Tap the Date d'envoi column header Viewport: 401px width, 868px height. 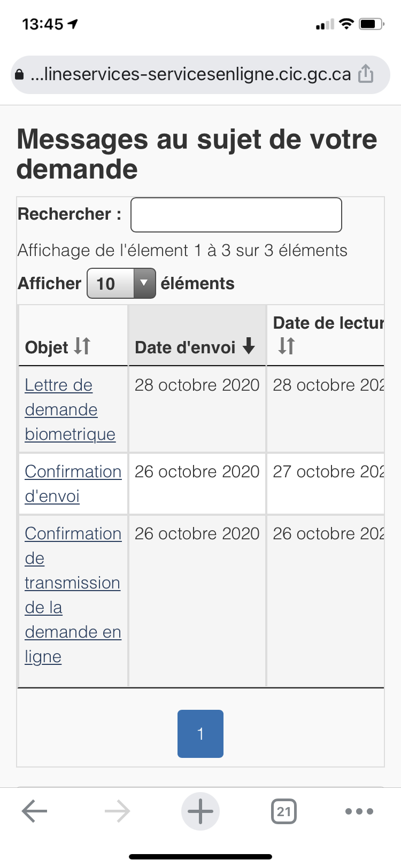[185, 347]
